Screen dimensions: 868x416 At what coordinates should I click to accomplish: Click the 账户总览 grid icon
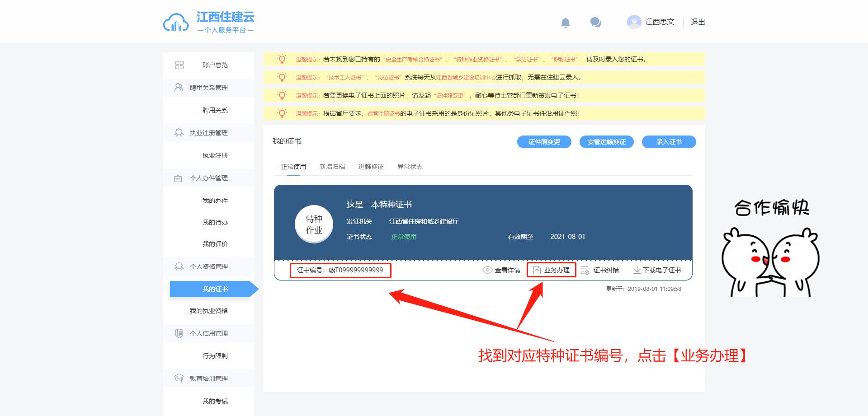[179, 65]
